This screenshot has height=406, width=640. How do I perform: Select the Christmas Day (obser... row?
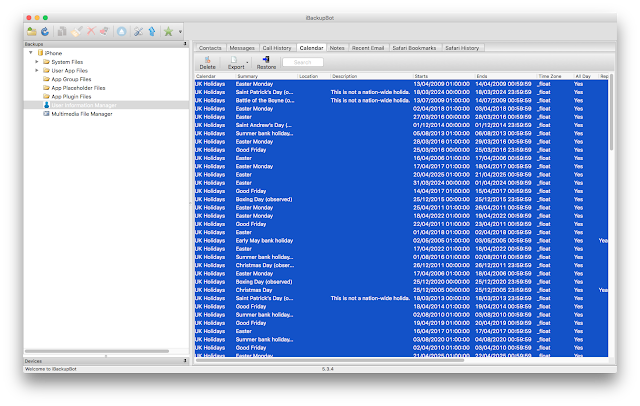[x=401, y=265]
